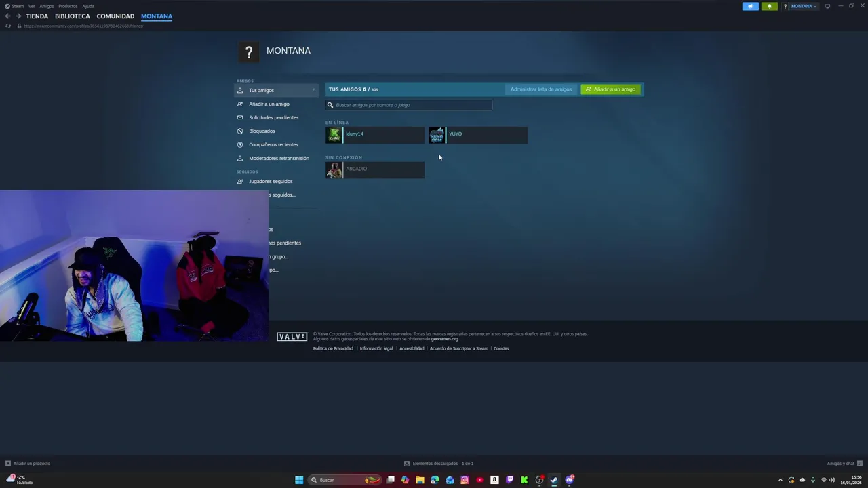Screen dimensions: 868x488
Task: Click the Compañeros recientes clock icon
Action: pyautogui.click(x=240, y=144)
